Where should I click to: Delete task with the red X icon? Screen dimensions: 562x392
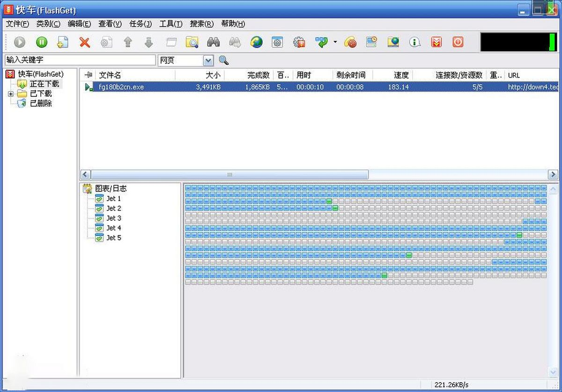pos(84,42)
